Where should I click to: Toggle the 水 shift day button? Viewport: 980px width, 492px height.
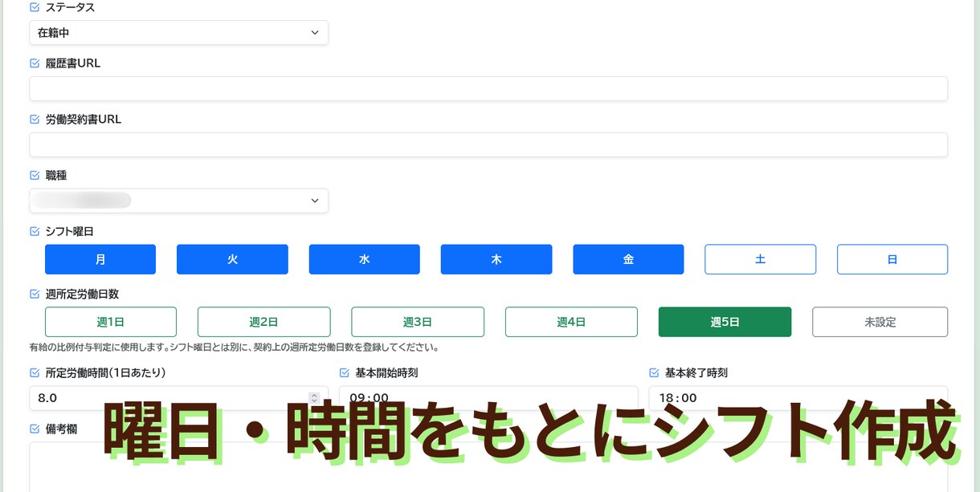pos(365,259)
